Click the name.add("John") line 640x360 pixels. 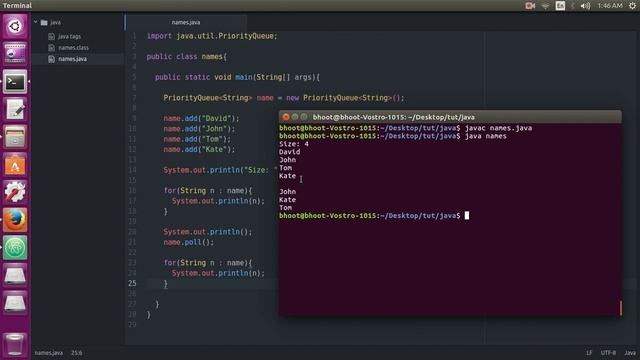[x=199, y=129]
